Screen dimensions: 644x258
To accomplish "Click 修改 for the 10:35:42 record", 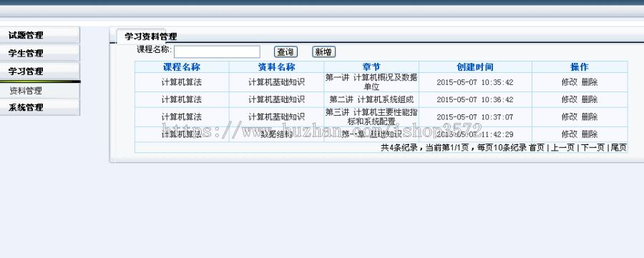I will pyautogui.click(x=570, y=82).
